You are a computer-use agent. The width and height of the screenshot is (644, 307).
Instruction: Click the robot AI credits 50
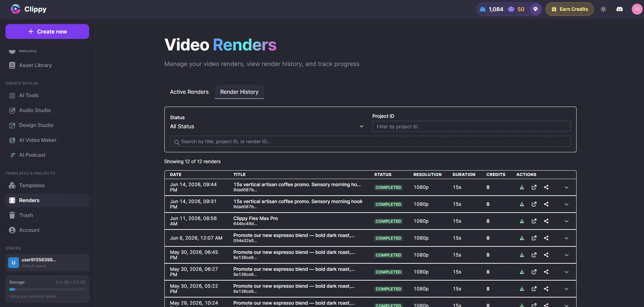coord(516,9)
